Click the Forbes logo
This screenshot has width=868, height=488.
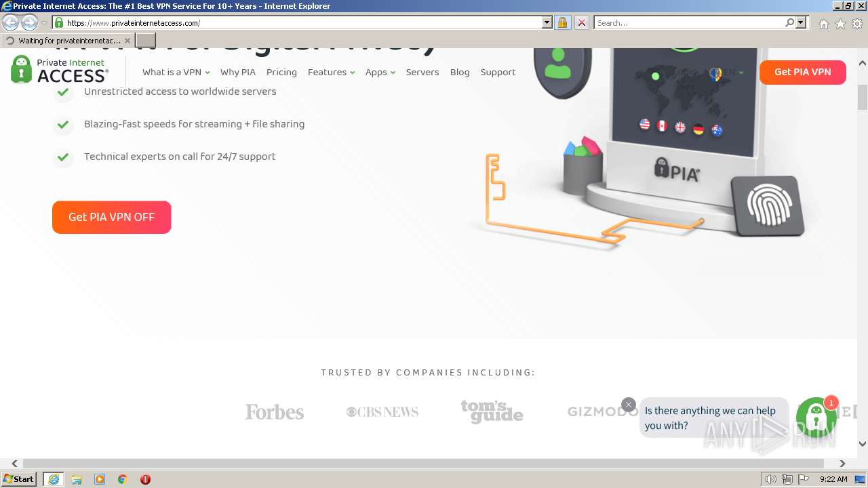275,412
